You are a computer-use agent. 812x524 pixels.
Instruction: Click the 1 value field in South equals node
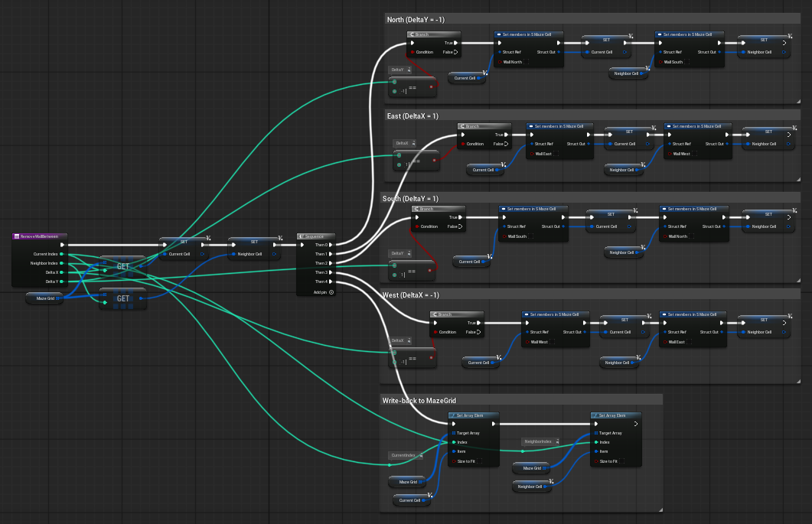click(403, 275)
